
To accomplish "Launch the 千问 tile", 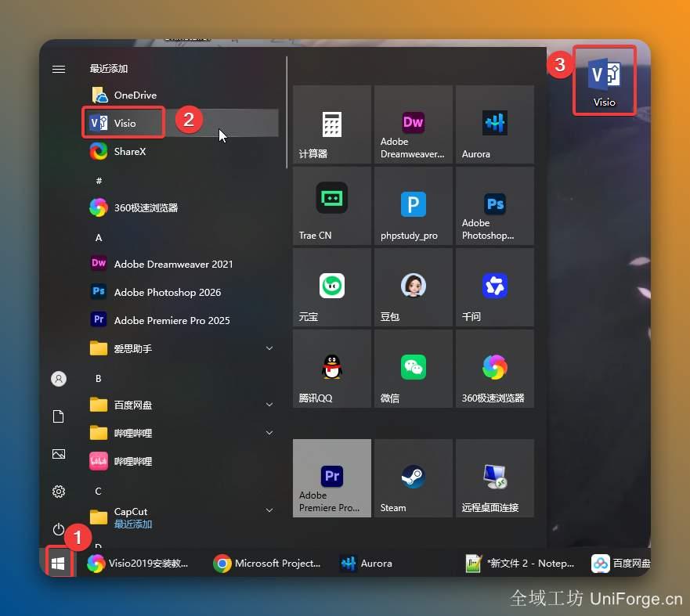I will pyautogui.click(x=495, y=287).
